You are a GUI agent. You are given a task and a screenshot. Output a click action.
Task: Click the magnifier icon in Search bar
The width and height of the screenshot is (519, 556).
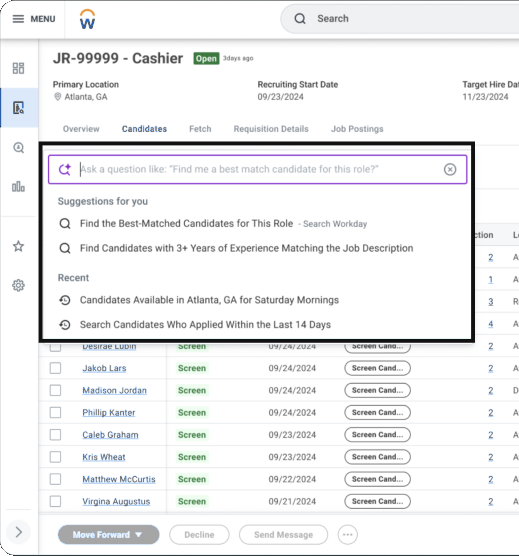tap(300, 18)
